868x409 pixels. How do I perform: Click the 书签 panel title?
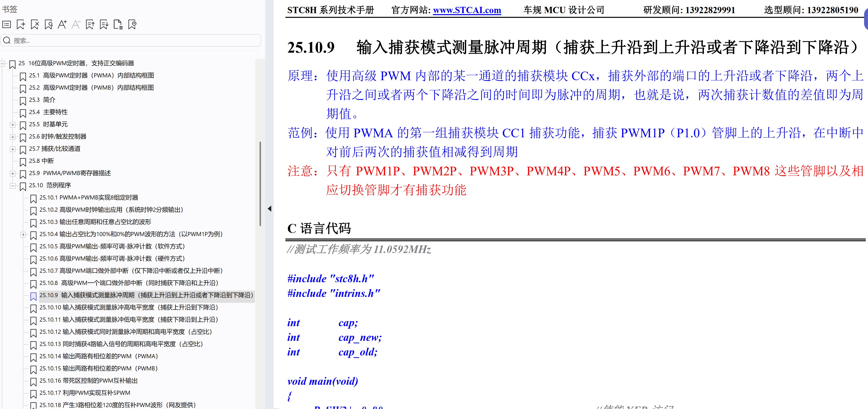(10, 9)
